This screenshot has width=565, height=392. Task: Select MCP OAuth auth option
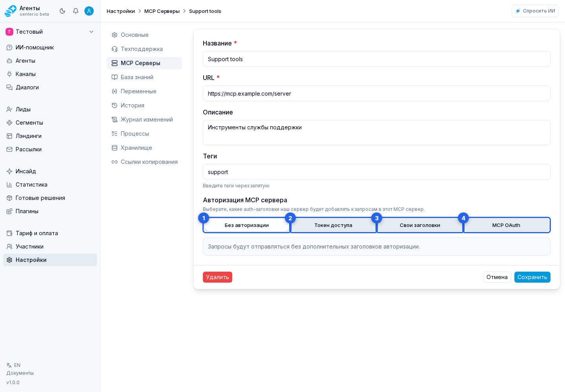coord(507,225)
